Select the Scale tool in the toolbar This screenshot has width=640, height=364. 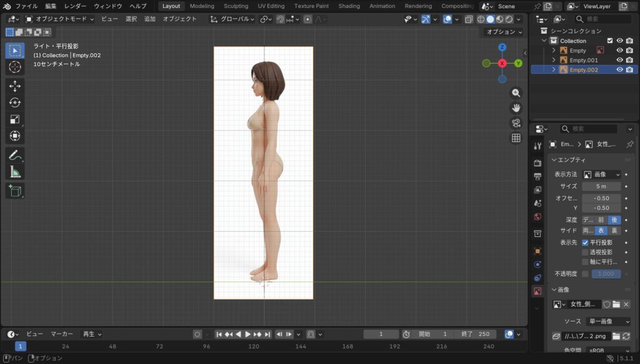coord(15,119)
